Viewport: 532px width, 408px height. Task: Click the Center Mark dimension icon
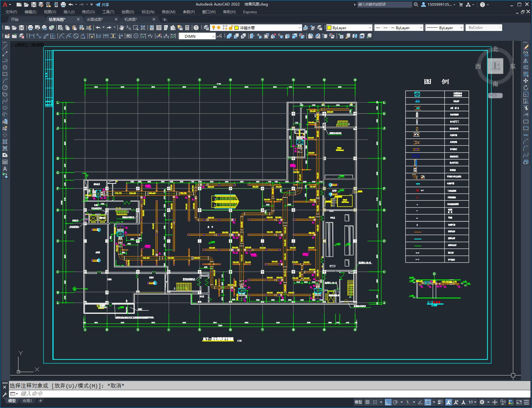pos(136,36)
